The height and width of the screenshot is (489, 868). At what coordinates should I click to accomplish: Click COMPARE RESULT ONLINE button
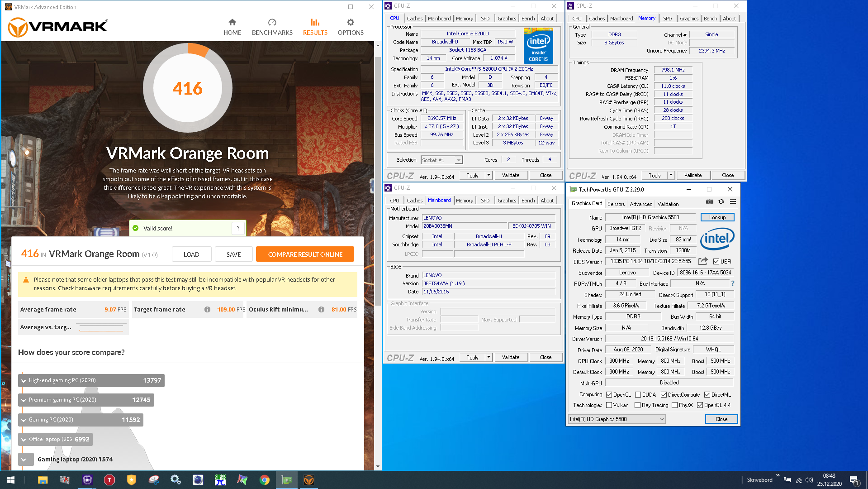(305, 254)
